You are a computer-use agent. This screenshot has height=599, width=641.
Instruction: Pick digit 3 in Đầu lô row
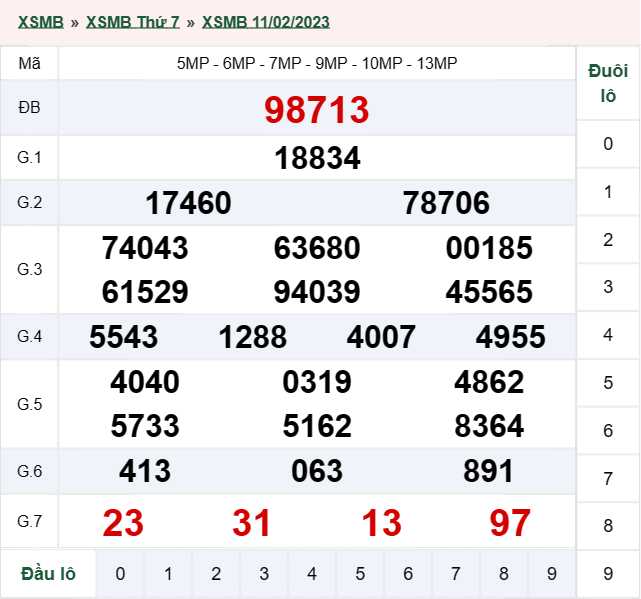[264, 574]
